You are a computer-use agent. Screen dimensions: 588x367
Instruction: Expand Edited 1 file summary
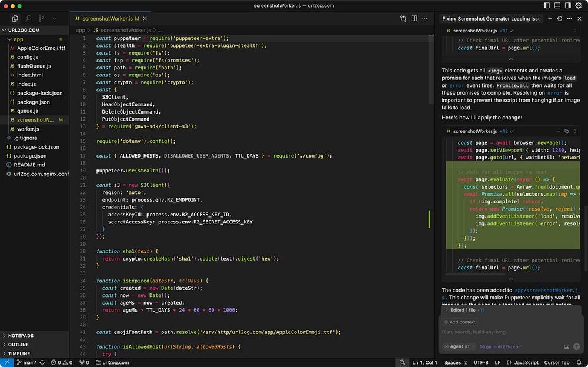(x=465, y=310)
